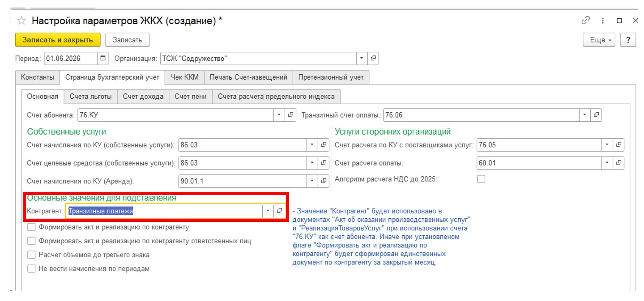Toggle Расчет объемов до третьего знака

(31, 255)
